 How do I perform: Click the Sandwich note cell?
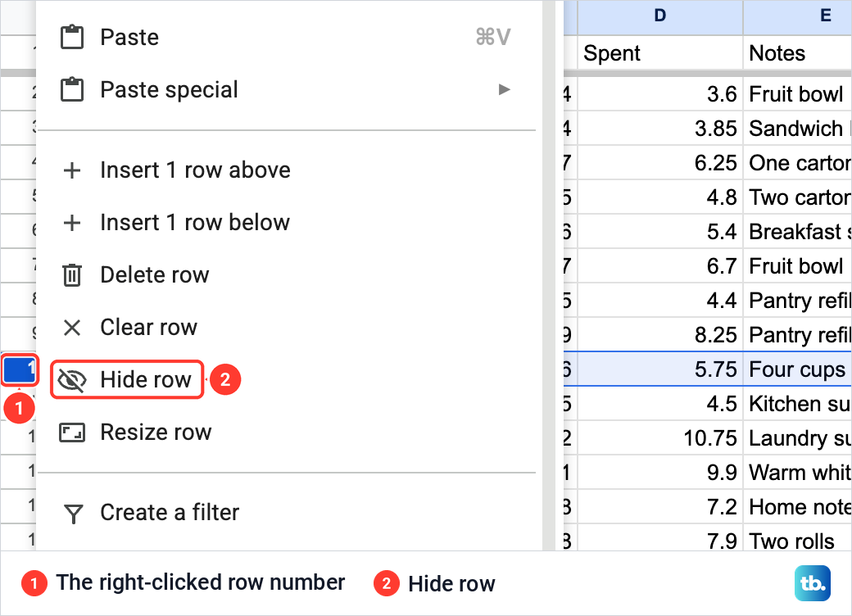pos(797,129)
